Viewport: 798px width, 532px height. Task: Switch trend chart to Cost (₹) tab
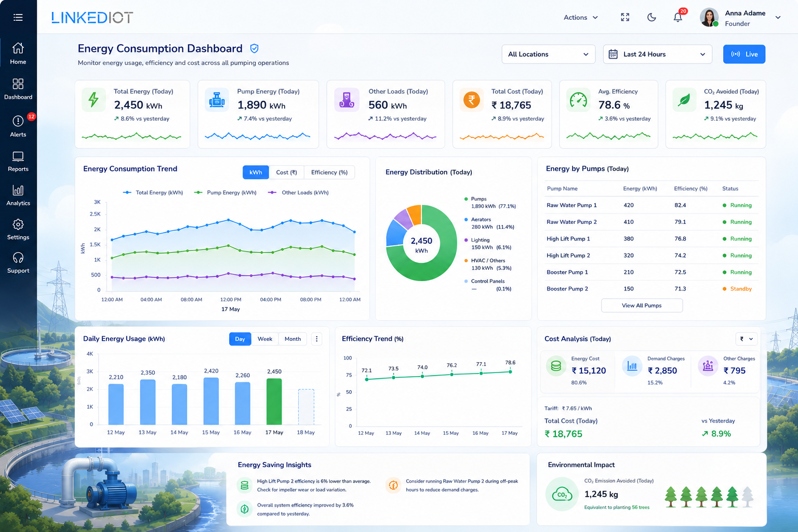[286, 172]
